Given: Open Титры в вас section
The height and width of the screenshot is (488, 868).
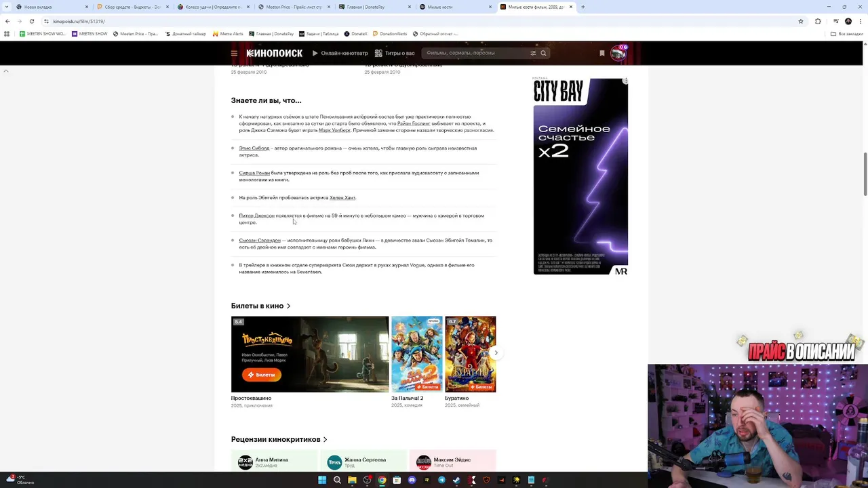Looking at the screenshot, I should [x=395, y=53].
